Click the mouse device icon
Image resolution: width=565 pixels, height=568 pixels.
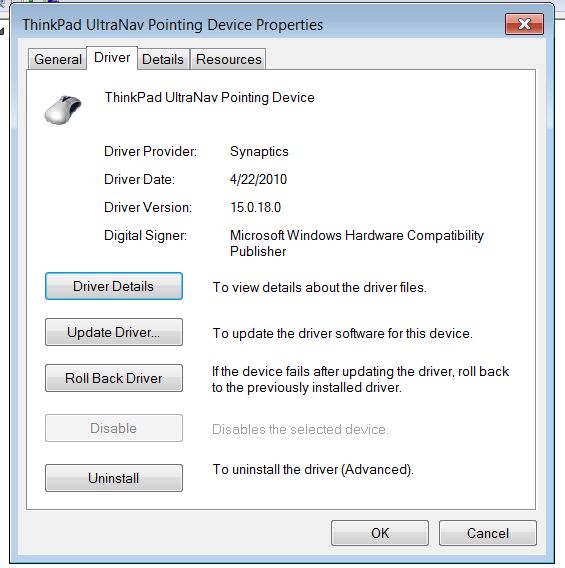63,110
